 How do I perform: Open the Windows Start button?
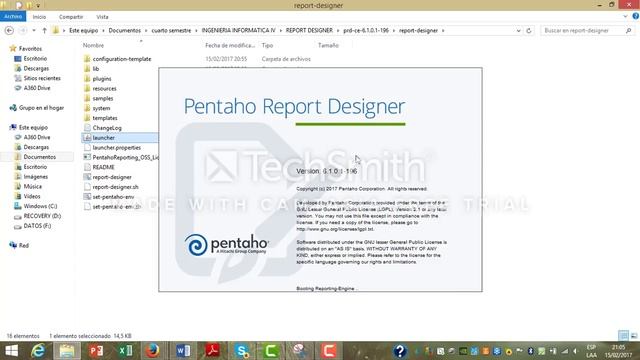tap(11, 351)
